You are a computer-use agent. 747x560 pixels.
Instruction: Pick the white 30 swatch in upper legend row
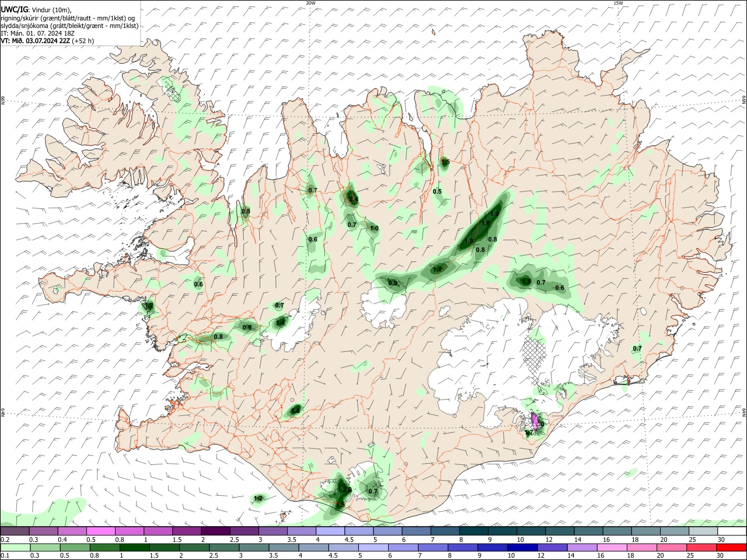[x=731, y=531]
